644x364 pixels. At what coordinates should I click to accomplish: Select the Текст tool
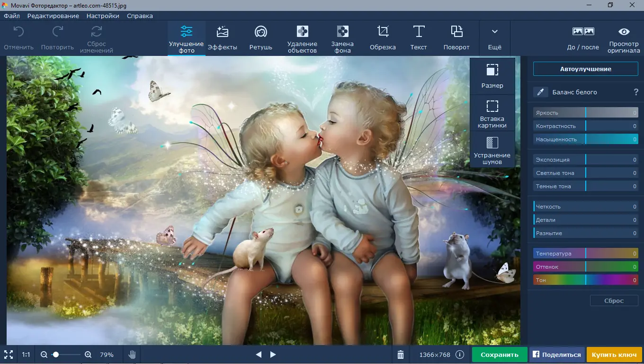click(419, 37)
